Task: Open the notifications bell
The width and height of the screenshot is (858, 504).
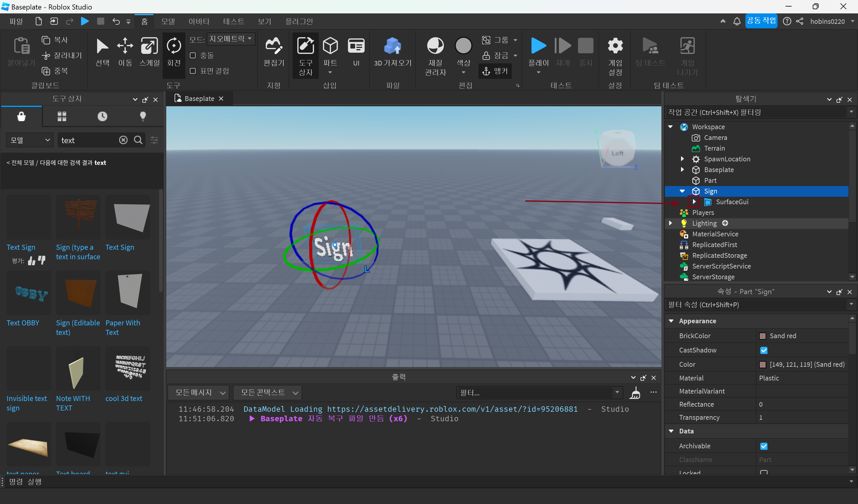Action: click(736, 21)
